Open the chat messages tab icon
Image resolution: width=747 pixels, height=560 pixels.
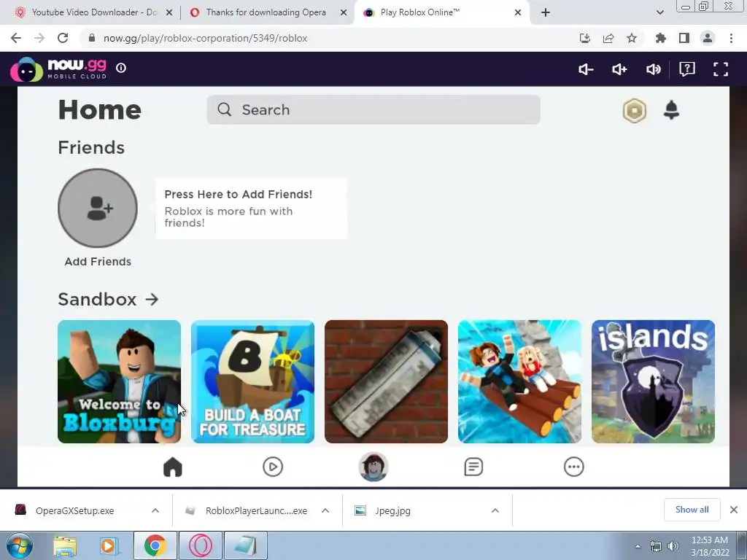[x=473, y=467]
